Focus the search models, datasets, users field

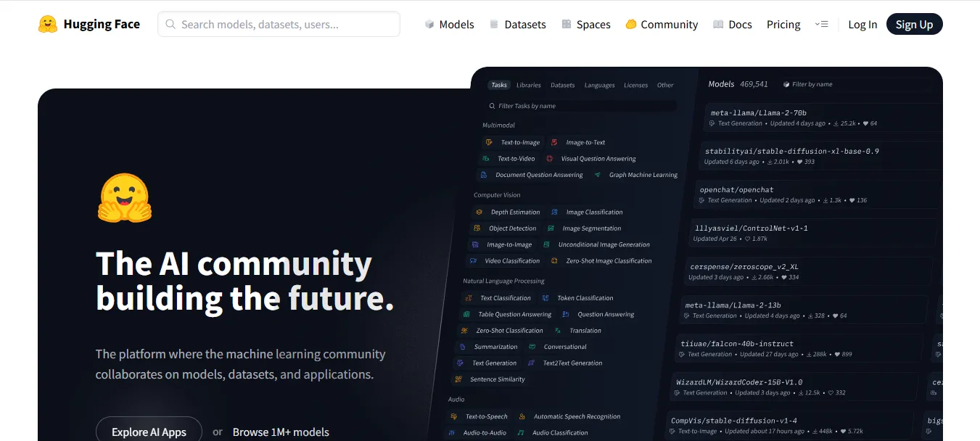[279, 24]
